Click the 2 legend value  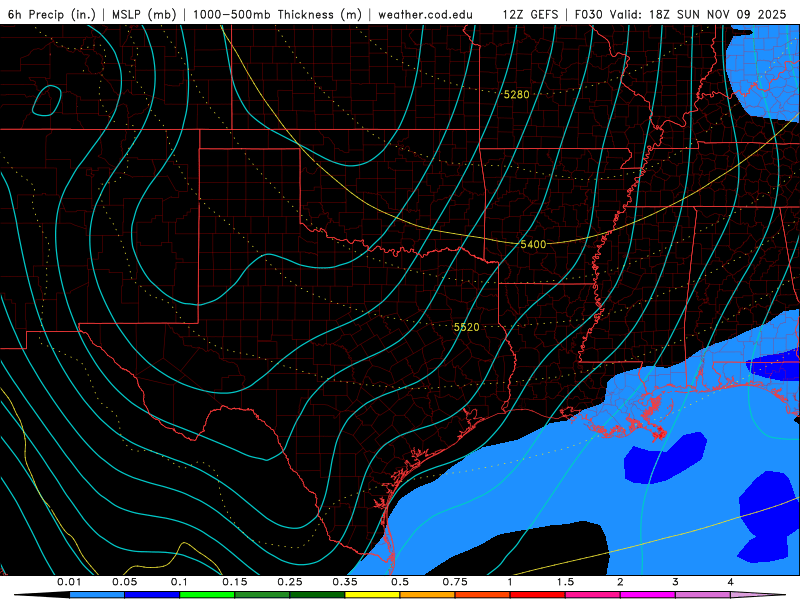(x=620, y=582)
